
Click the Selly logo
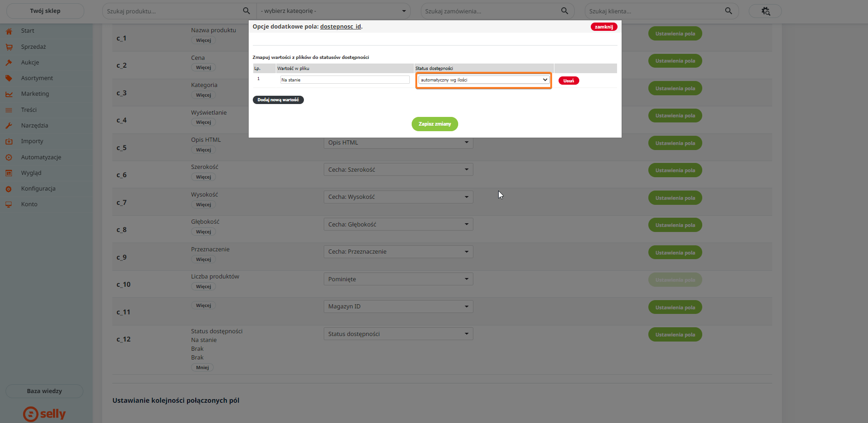point(45,414)
